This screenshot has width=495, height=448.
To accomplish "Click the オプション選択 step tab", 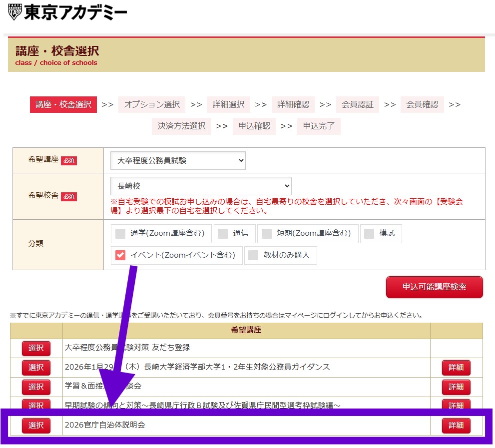I will (152, 104).
